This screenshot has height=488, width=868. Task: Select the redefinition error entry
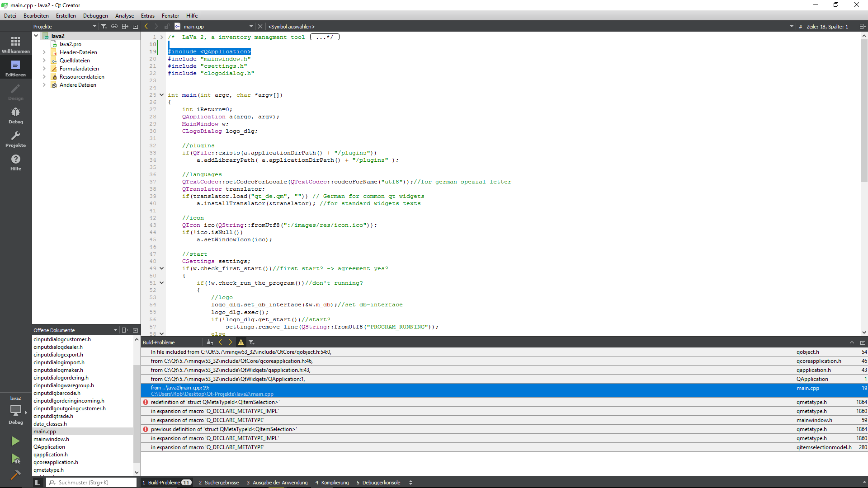[x=215, y=402]
